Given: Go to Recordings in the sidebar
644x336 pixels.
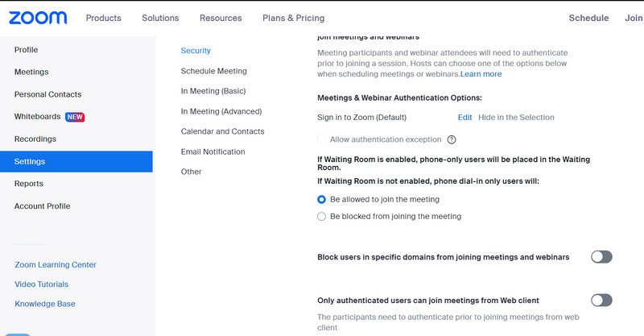Looking at the screenshot, I should (35, 139).
